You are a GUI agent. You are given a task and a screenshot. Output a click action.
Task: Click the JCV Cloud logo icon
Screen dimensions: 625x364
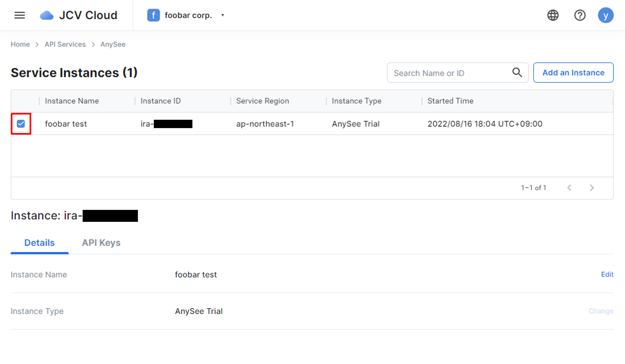click(x=47, y=15)
